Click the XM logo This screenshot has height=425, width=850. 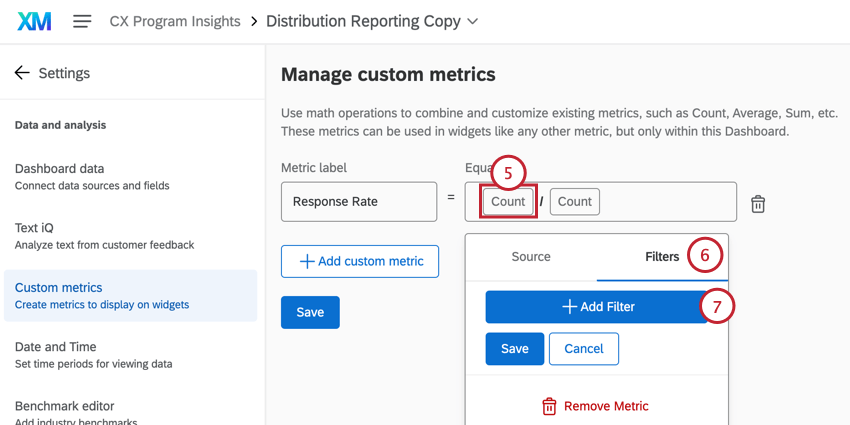[34, 21]
